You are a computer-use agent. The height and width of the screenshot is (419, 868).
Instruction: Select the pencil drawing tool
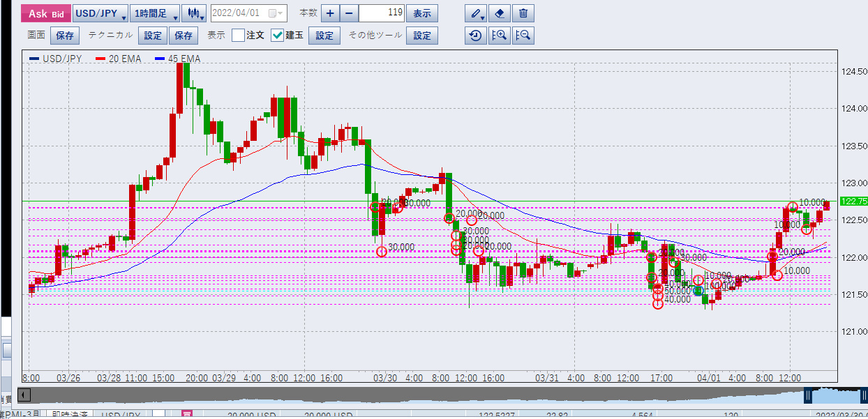point(477,13)
